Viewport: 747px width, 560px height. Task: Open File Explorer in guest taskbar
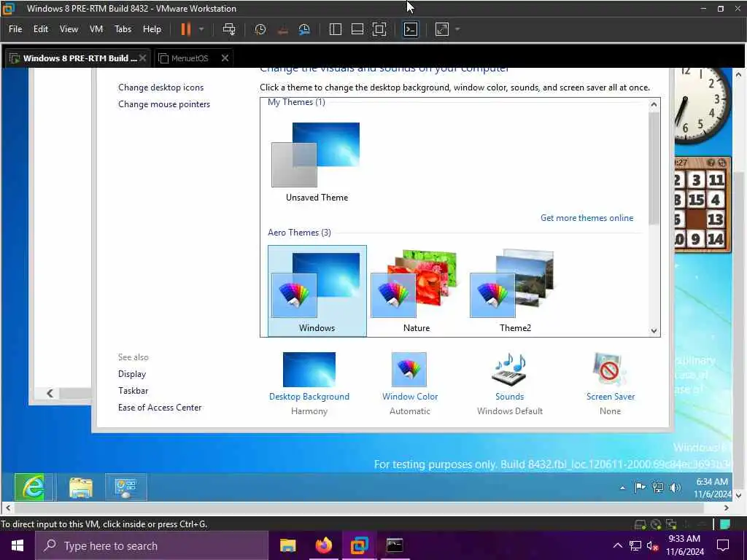[x=80, y=487]
